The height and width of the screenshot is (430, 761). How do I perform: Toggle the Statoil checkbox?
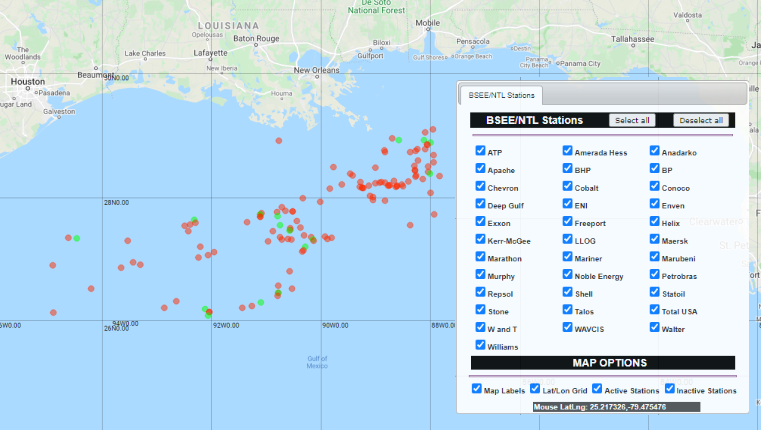point(655,292)
